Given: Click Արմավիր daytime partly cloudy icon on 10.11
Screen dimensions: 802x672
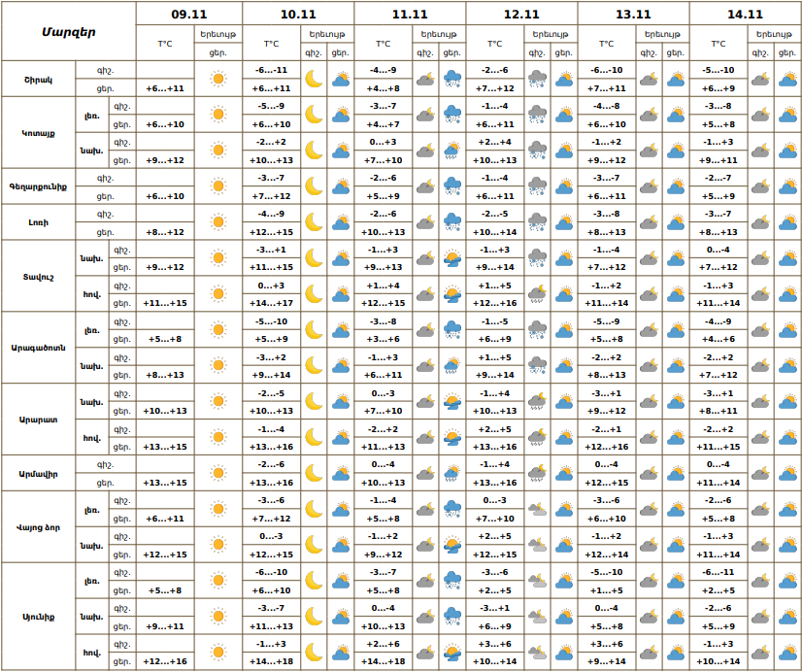Looking at the screenshot, I should tap(341, 473).
